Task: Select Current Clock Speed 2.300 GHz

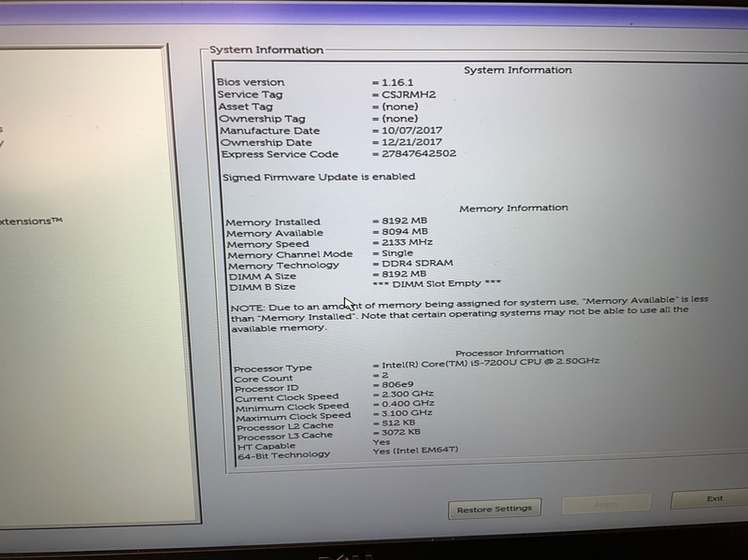Action: [408, 394]
